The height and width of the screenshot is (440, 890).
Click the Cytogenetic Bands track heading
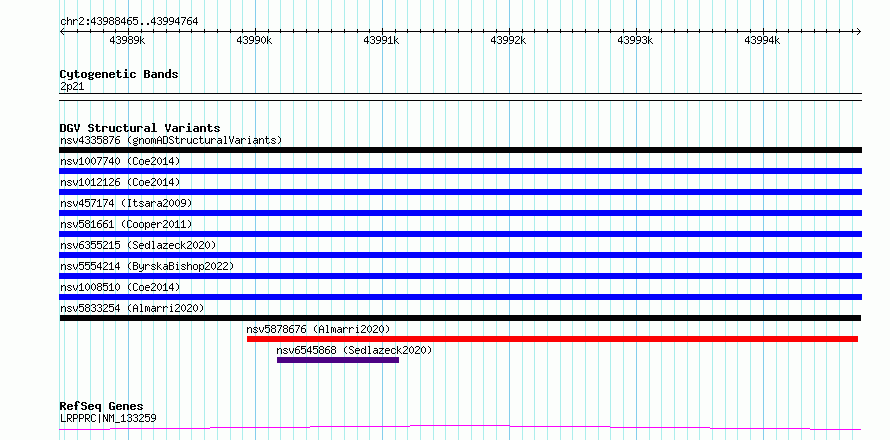click(119, 74)
